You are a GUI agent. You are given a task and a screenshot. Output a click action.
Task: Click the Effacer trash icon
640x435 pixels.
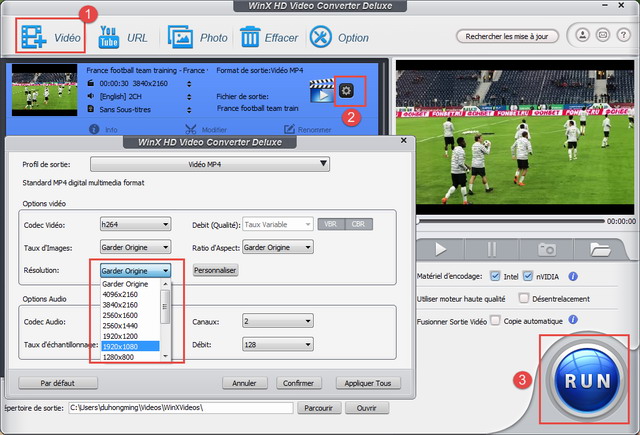pos(250,37)
